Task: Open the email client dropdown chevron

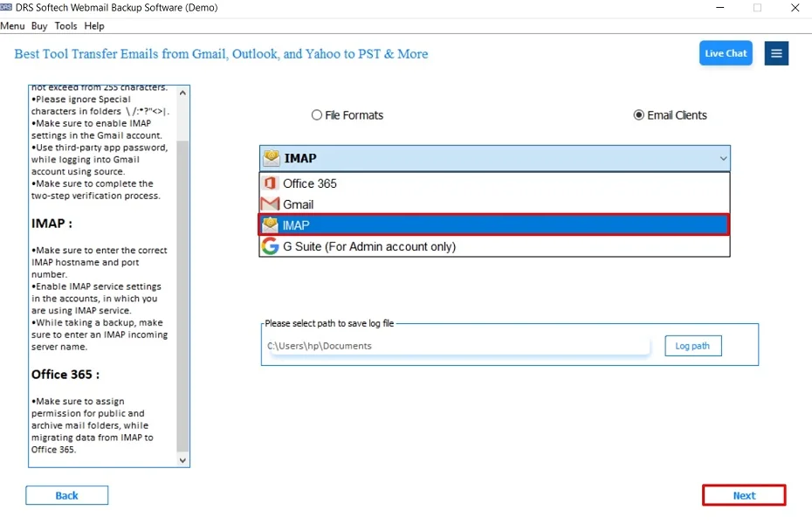Action: pos(722,158)
